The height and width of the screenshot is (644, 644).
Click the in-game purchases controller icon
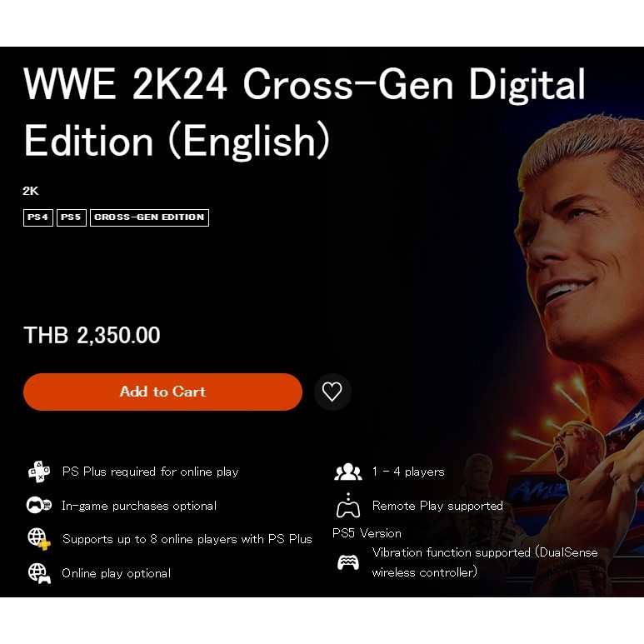(39, 505)
